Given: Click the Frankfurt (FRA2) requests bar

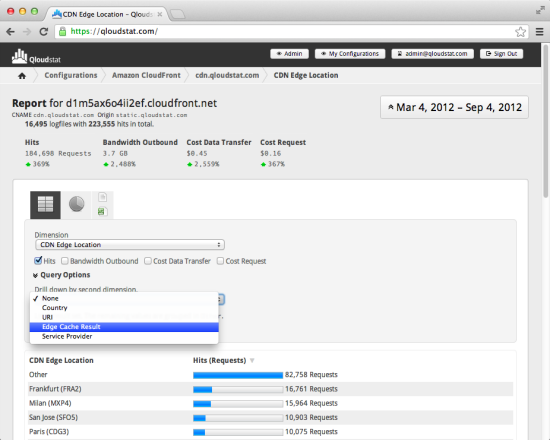Looking at the screenshot, I should (238, 389).
